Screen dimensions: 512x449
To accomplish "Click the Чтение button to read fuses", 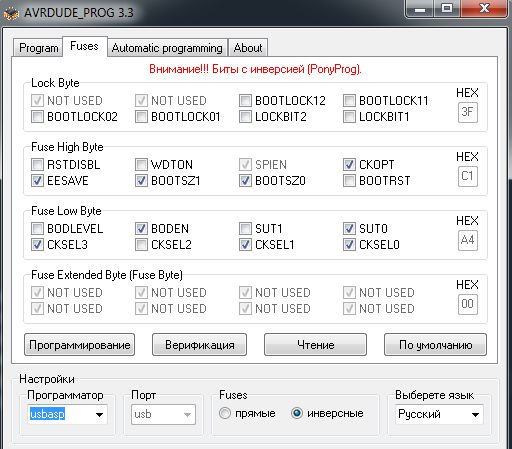I will [315, 345].
